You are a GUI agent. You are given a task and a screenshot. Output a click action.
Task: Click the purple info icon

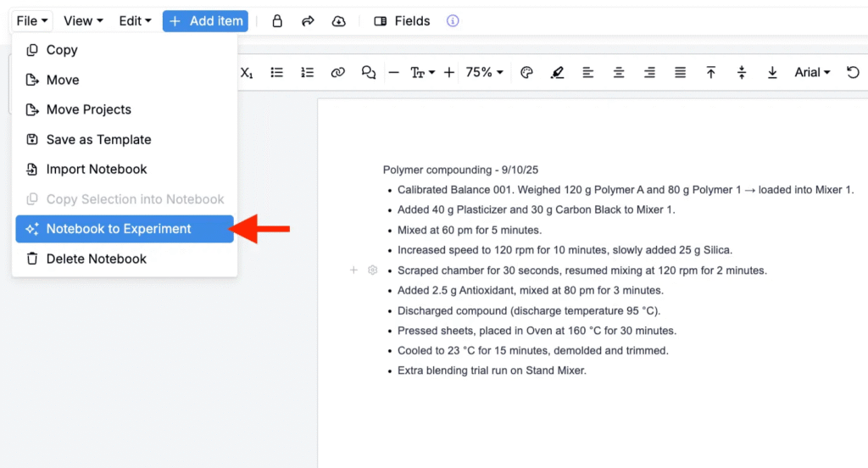[x=453, y=21]
